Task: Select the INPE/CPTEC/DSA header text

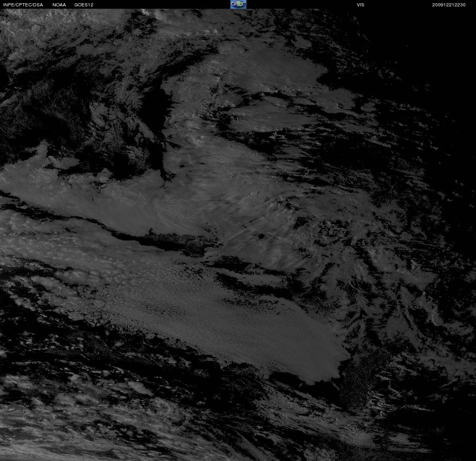Action: pyautogui.click(x=23, y=5)
